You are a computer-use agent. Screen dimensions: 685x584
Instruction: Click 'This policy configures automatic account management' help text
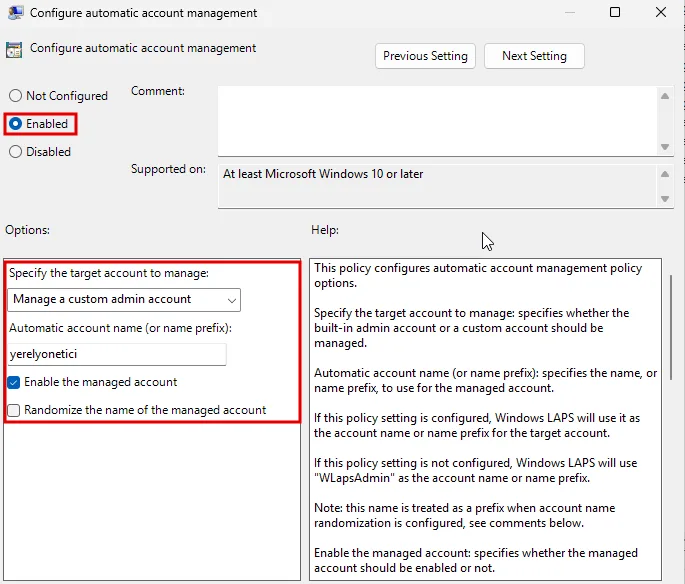coord(478,276)
